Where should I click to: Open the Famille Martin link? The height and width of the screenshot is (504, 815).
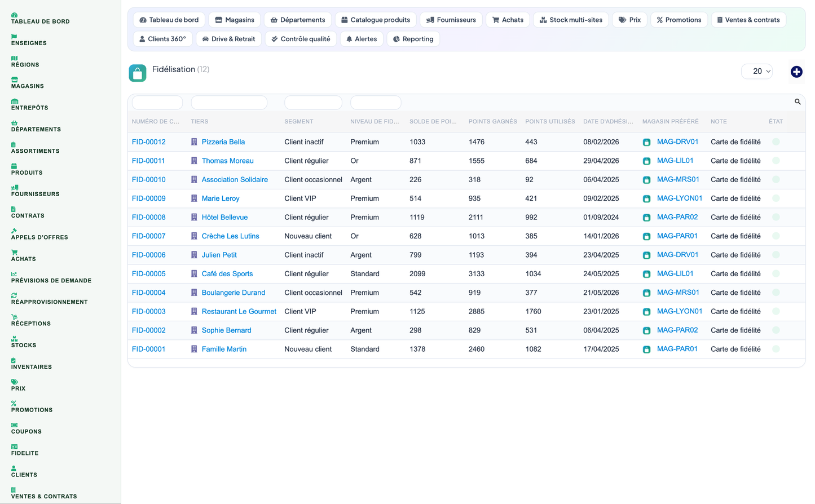coord(224,349)
